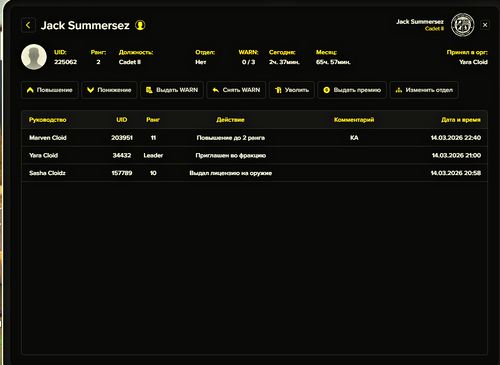
Task: Click timestamp 14.03.2026 22:40
Action: tap(456, 138)
